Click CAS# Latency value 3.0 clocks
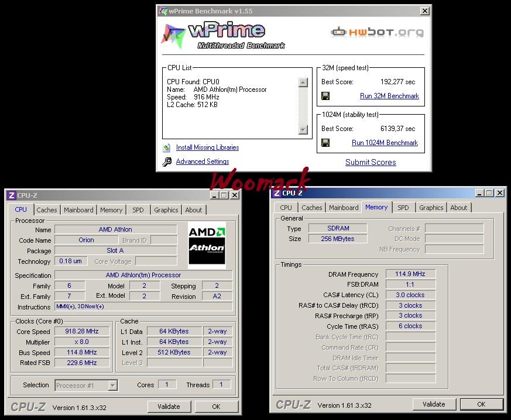 click(x=410, y=295)
